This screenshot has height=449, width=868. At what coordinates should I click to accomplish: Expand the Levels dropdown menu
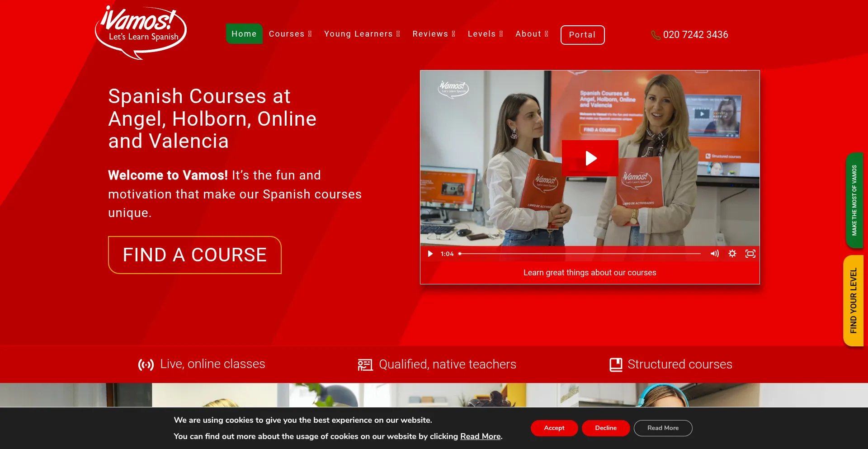point(486,34)
